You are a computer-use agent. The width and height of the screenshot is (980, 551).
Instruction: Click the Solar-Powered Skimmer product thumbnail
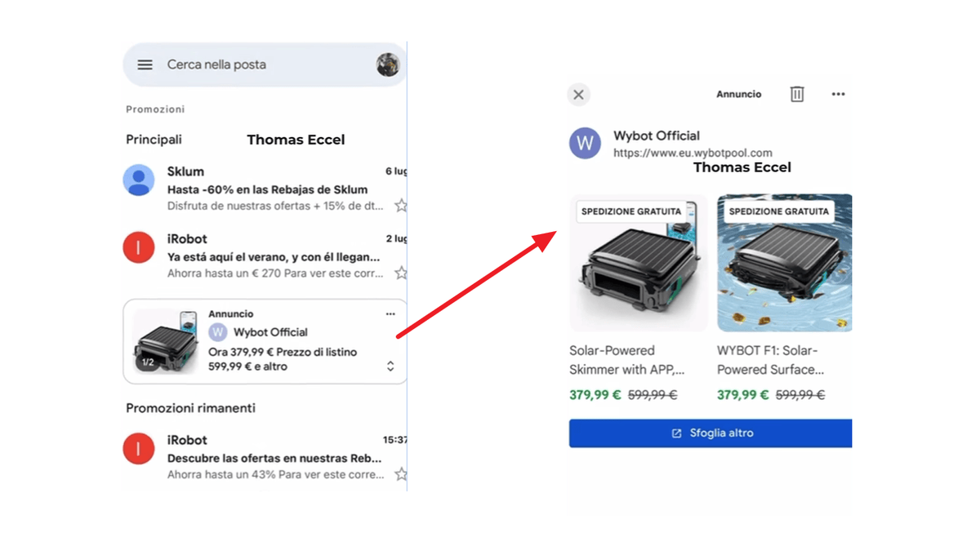click(x=638, y=263)
